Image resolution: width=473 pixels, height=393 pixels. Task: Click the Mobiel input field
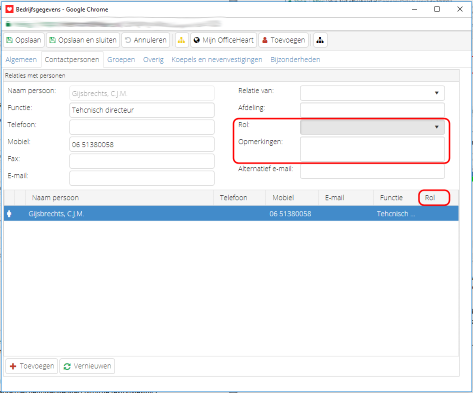(x=142, y=144)
